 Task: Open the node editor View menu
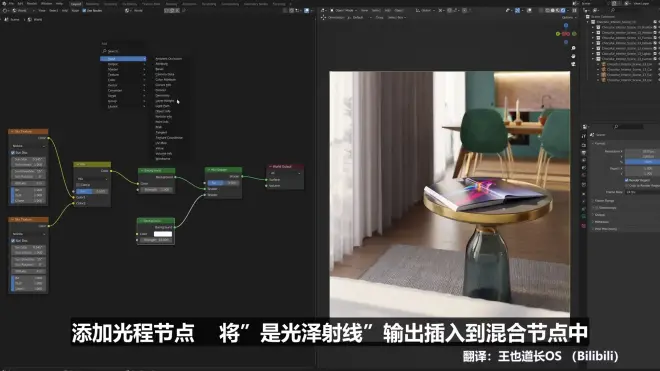(x=42, y=11)
